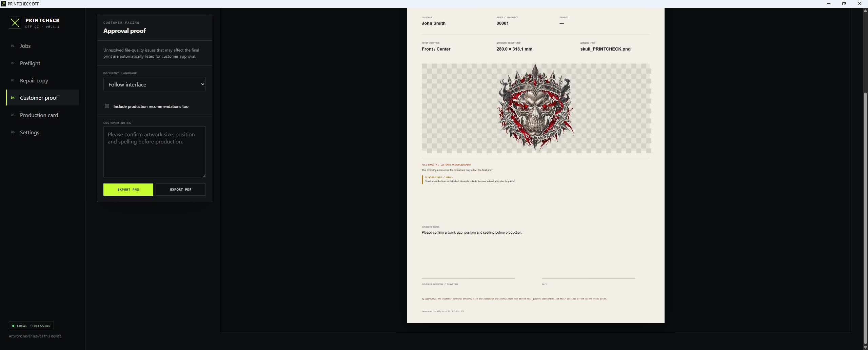868x350 pixels.
Task: Click Export PNG button
Action: tap(128, 189)
